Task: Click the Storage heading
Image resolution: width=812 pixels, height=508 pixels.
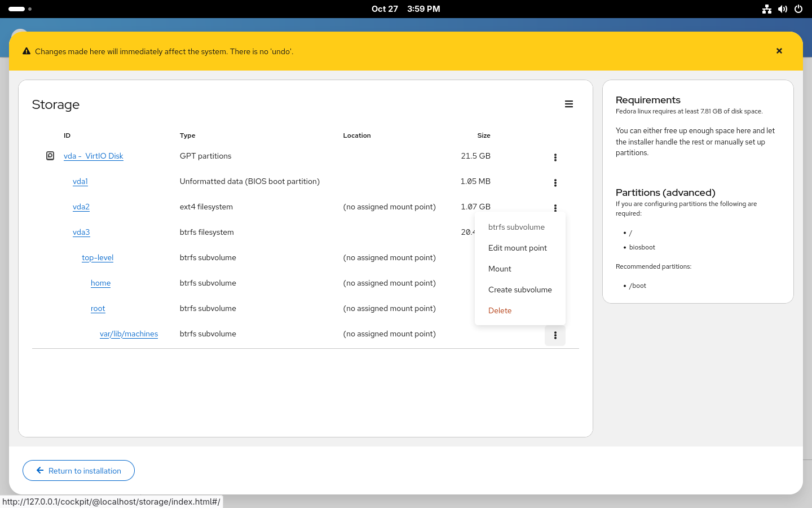Action: point(56,104)
